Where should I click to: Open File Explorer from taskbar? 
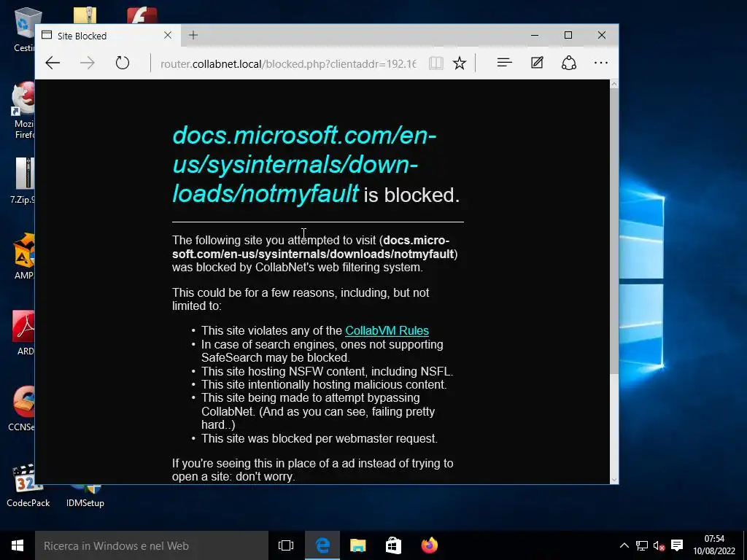357,545
